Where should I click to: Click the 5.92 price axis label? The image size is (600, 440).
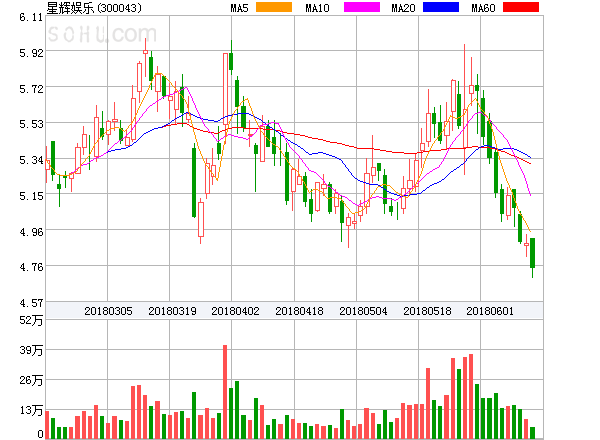pyautogui.click(x=31, y=53)
